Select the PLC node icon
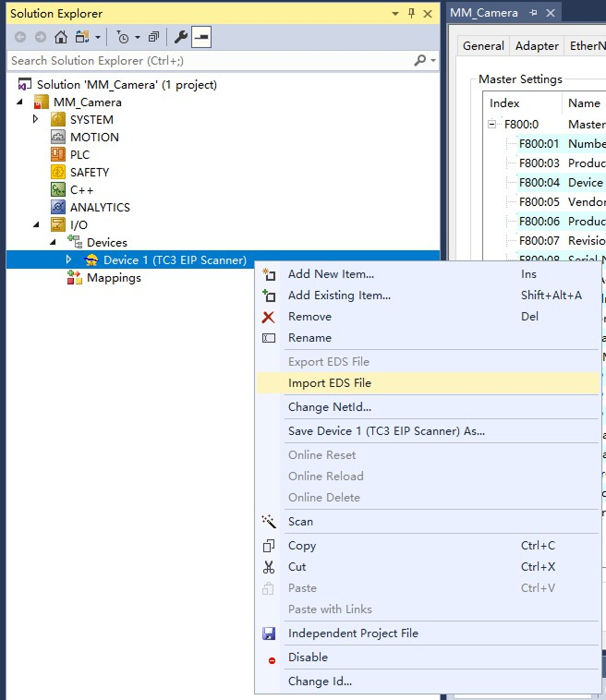Viewport: 606px width, 700px height. click(x=58, y=154)
